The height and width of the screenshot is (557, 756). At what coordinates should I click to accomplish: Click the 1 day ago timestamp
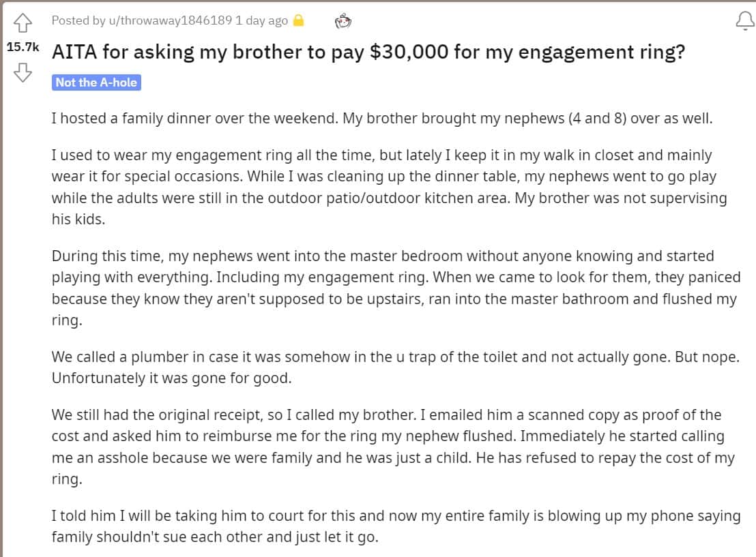pyautogui.click(x=262, y=20)
